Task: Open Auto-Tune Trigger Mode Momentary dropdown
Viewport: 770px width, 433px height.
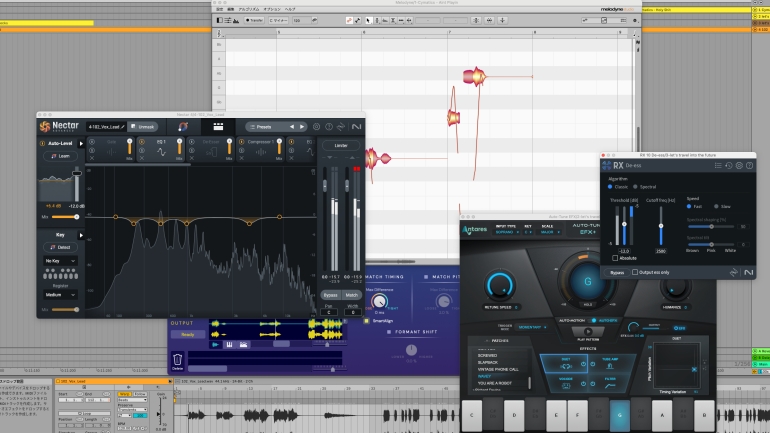Action: click(x=532, y=327)
